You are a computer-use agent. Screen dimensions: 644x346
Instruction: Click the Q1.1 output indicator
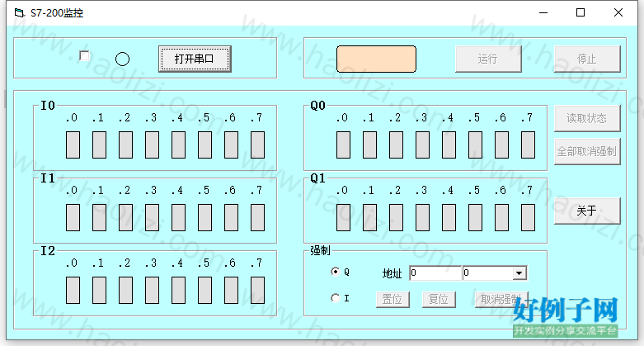(x=369, y=217)
